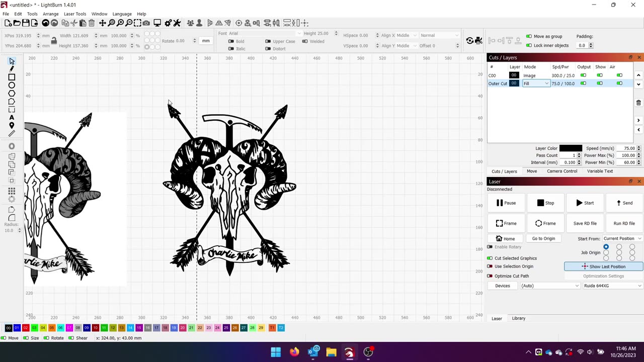Click the Start laser button
Viewport: 644px width, 362px height.
pos(585,203)
